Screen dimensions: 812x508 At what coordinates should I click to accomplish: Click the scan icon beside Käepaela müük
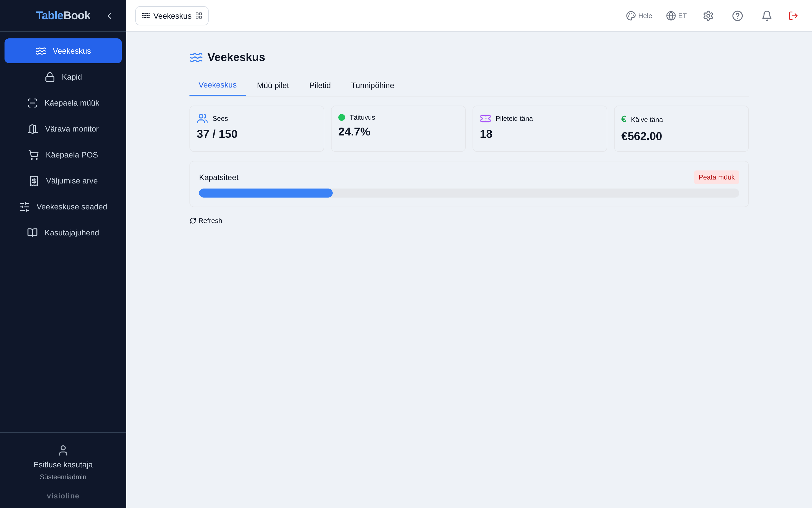coord(32,103)
